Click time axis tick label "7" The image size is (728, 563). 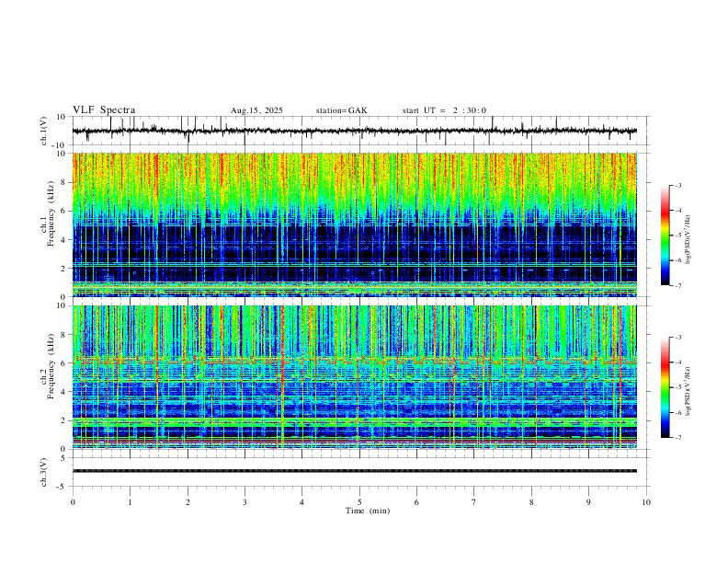tap(474, 502)
